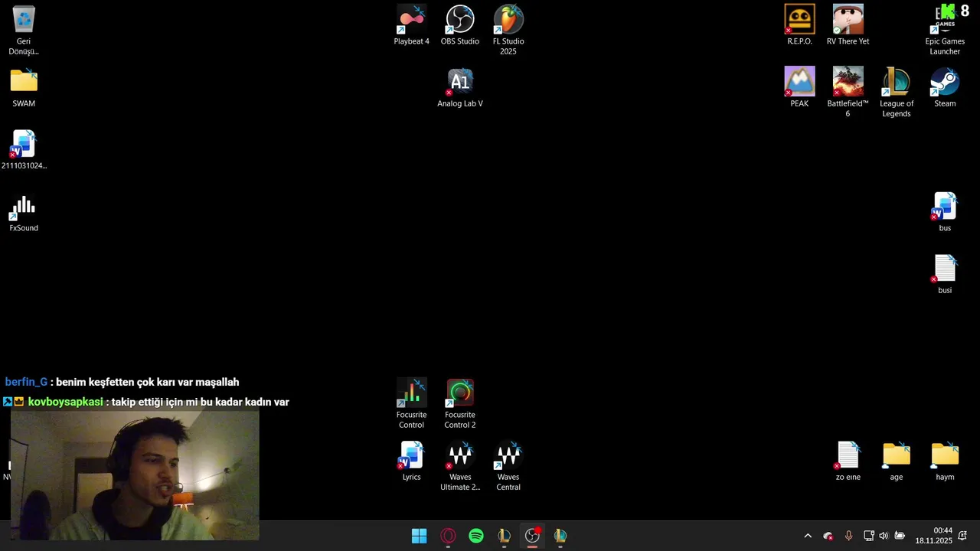
Task: Open volume control in system tray
Action: [884, 536]
